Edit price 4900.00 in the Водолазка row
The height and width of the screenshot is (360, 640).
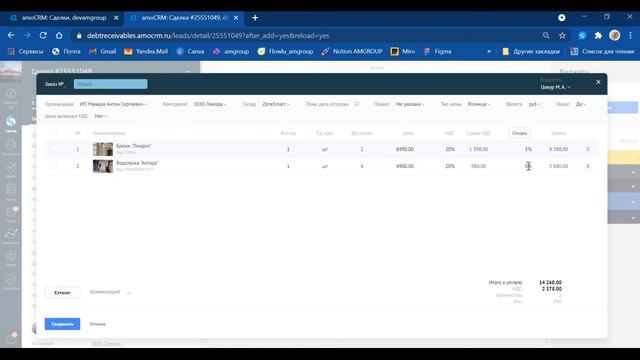405,166
